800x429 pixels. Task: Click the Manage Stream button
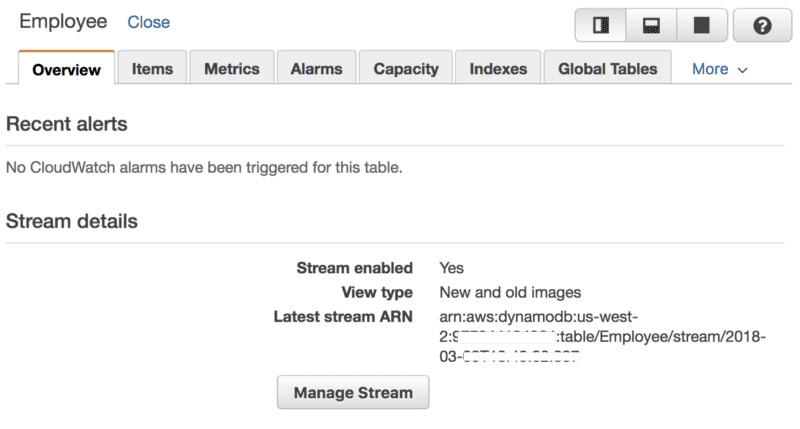[353, 393]
